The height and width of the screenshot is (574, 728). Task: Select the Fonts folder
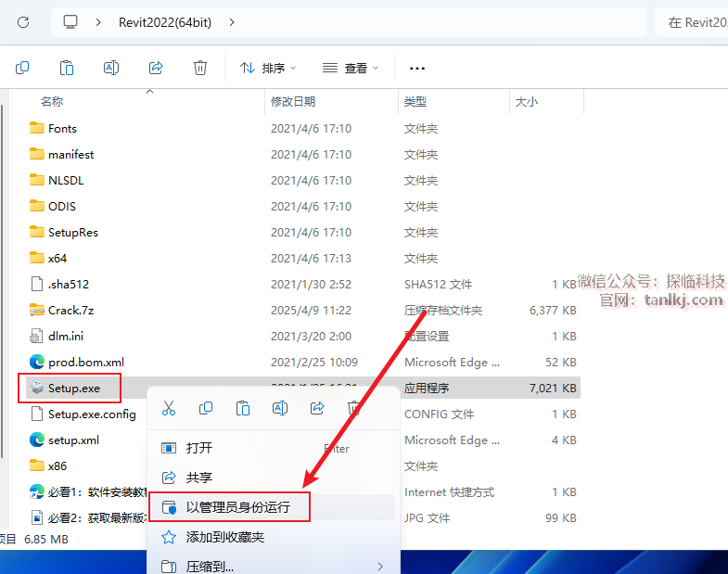pos(62,129)
